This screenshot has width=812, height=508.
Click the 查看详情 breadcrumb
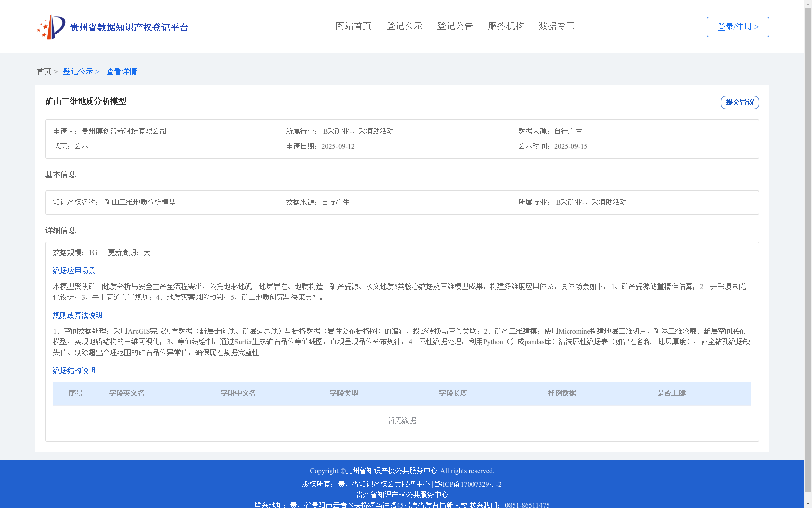pos(121,72)
